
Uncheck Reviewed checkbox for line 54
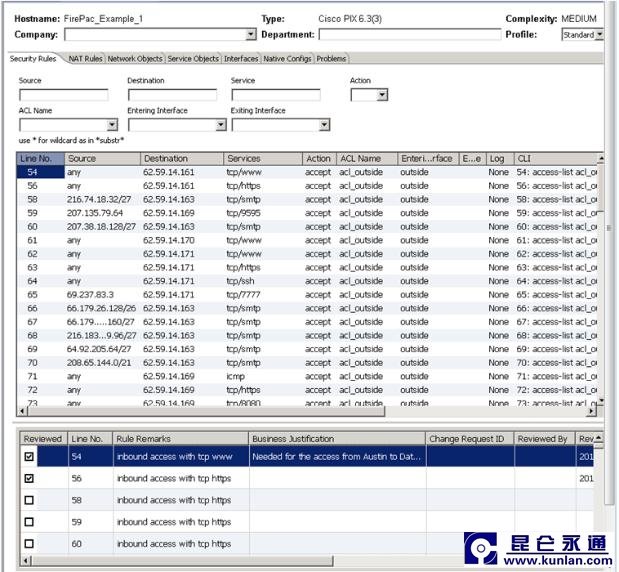pyautogui.click(x=29, y=456)
